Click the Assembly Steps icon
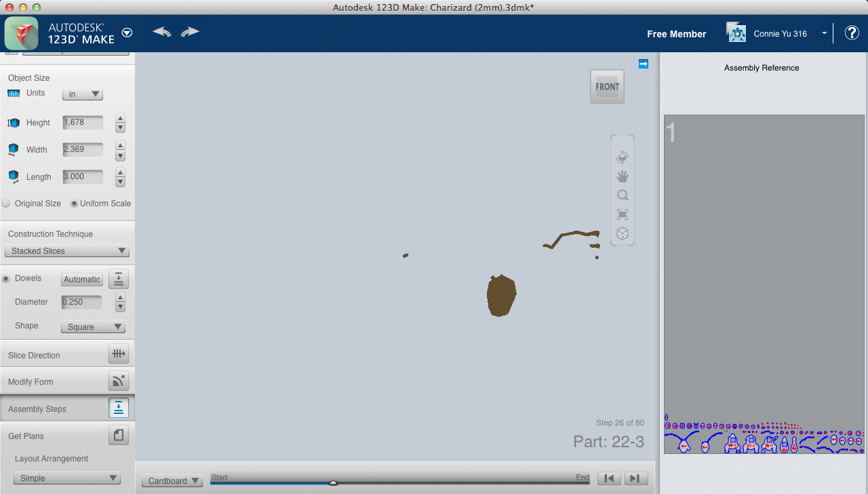This screenshot has width=868, height=494. (119, 408)
